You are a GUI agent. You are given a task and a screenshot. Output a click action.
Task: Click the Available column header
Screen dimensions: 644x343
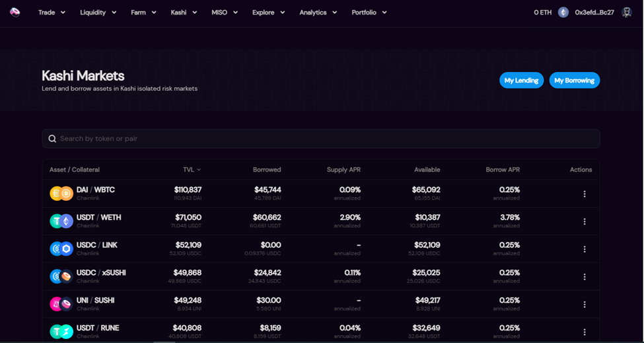[x=427, y=170]
